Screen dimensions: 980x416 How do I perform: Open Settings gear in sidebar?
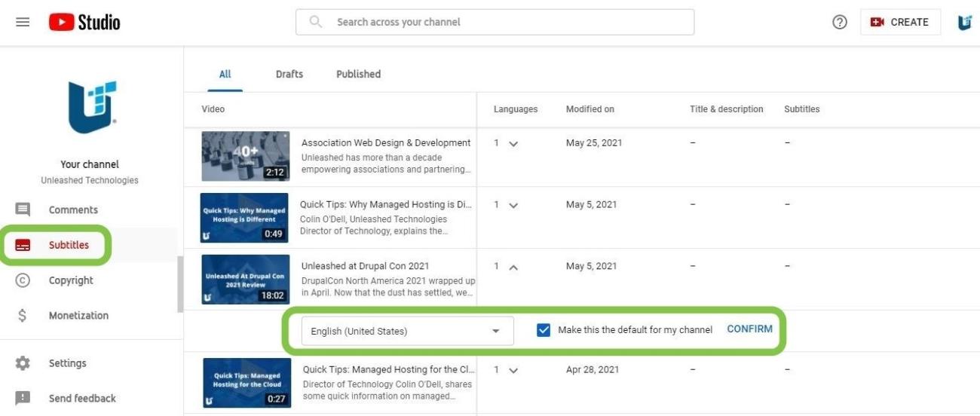point(23,363)
